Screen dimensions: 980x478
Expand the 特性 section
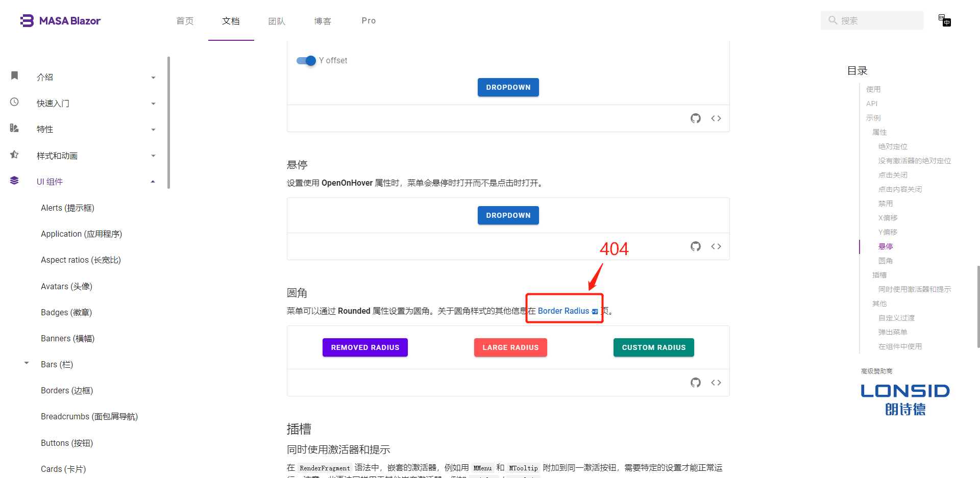[153, 129]
